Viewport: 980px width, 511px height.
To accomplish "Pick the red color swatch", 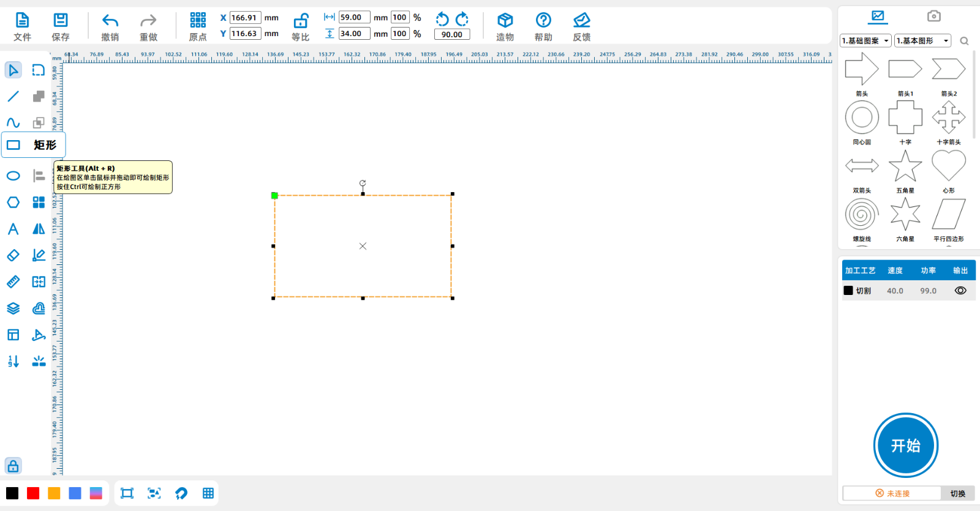I will (33, 493).
